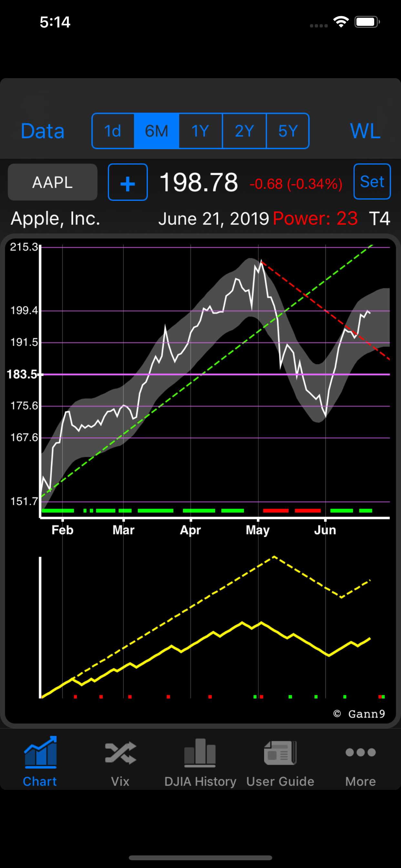This screenshot has height=868, width=401.
Task: Tap the bold 183.5 price level label
Action: click(22, 374)
